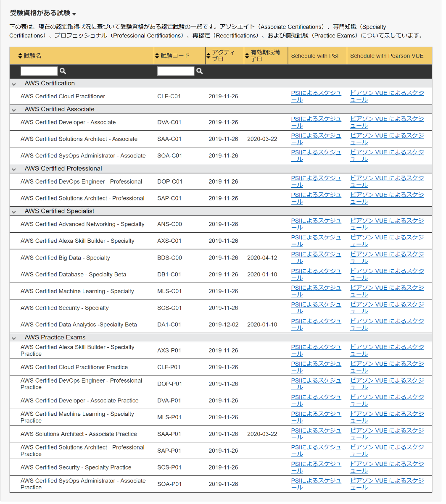Select AWS Certified Database - Specialty Beta name
This screenshot has width=446, height=504.
[x=73, y=274]
